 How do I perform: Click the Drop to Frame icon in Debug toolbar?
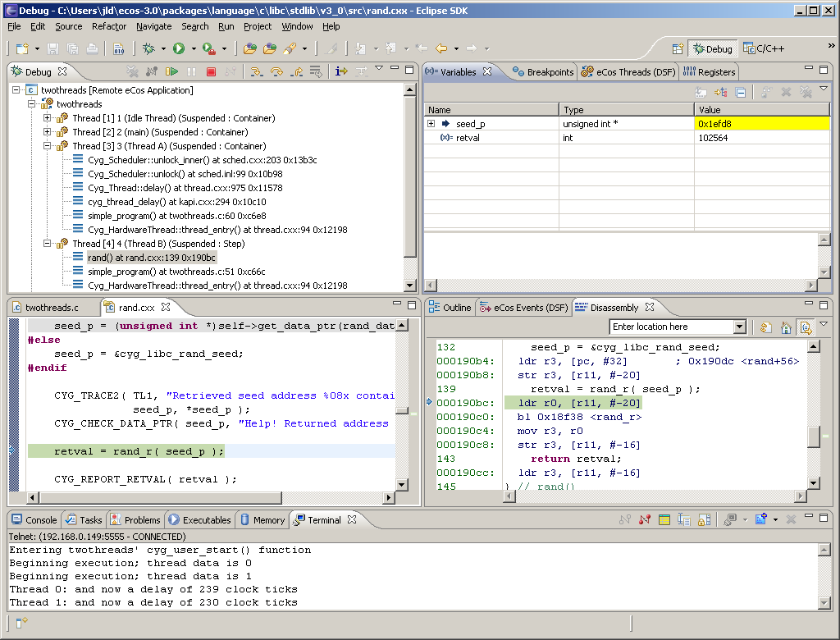[316, 71]
